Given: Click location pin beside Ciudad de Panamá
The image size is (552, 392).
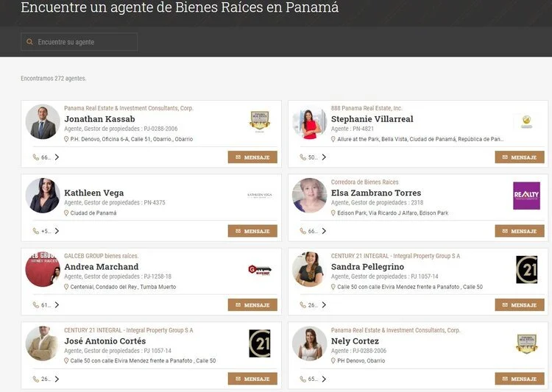Looking at the screenshot, I should click(66, 213).
